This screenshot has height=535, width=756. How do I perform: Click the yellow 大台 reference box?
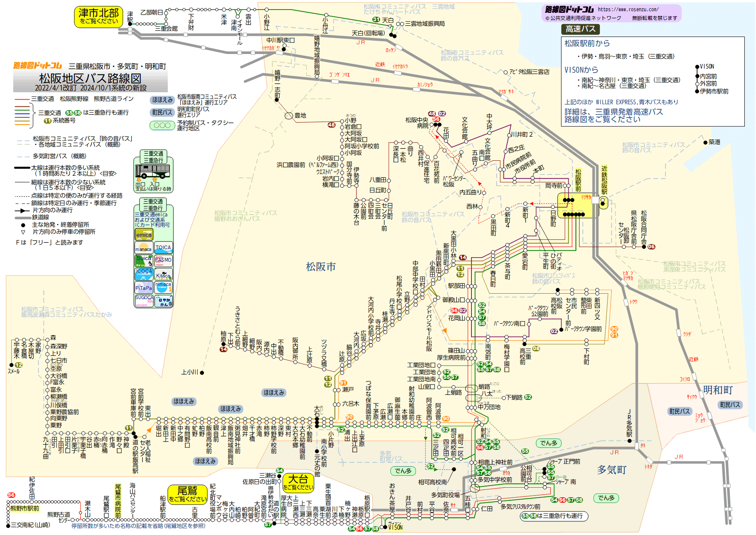point(298,483)
